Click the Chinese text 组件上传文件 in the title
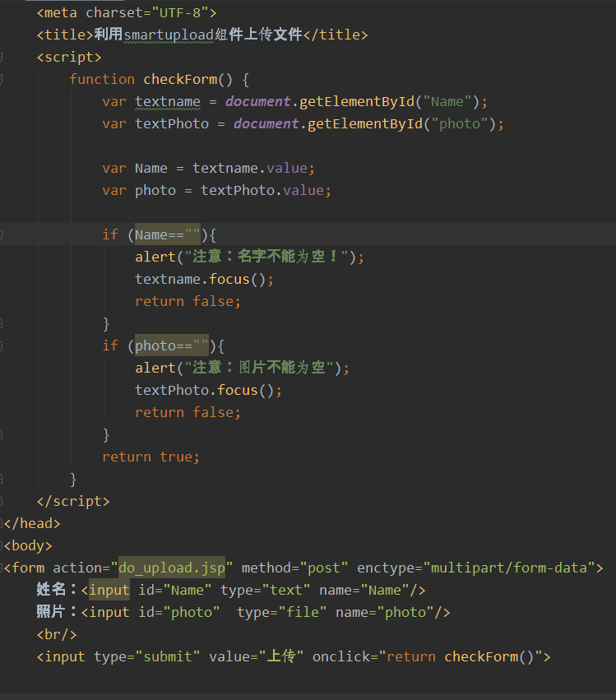Image resolution: width=616 pixels, height=700 pixels. 258,35
